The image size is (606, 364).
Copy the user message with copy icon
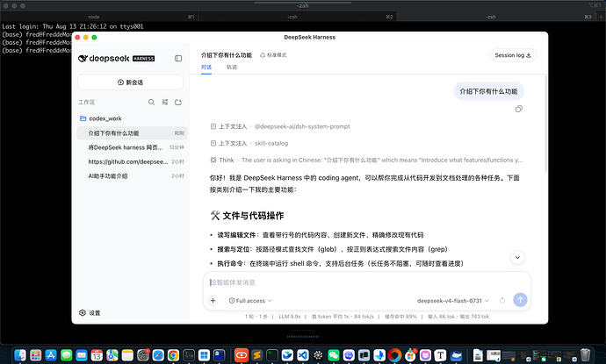click(519, 109)
